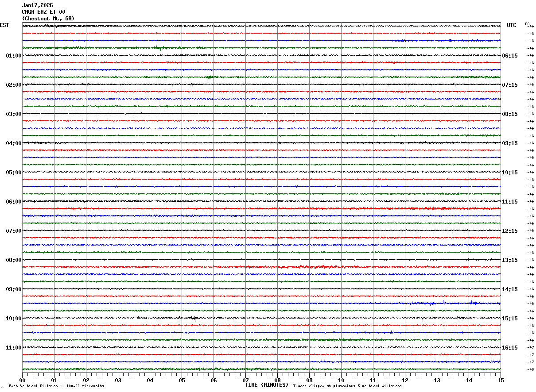Click minute tick label 06 on axis

[x=214, y=380]
